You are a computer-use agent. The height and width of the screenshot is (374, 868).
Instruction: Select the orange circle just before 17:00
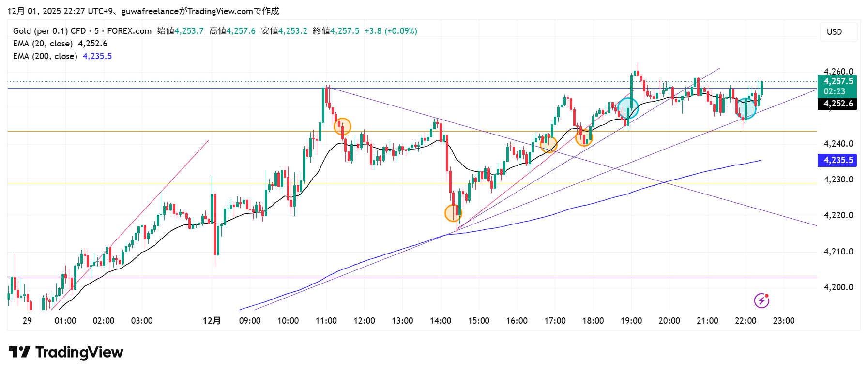[x=548, y=144]
